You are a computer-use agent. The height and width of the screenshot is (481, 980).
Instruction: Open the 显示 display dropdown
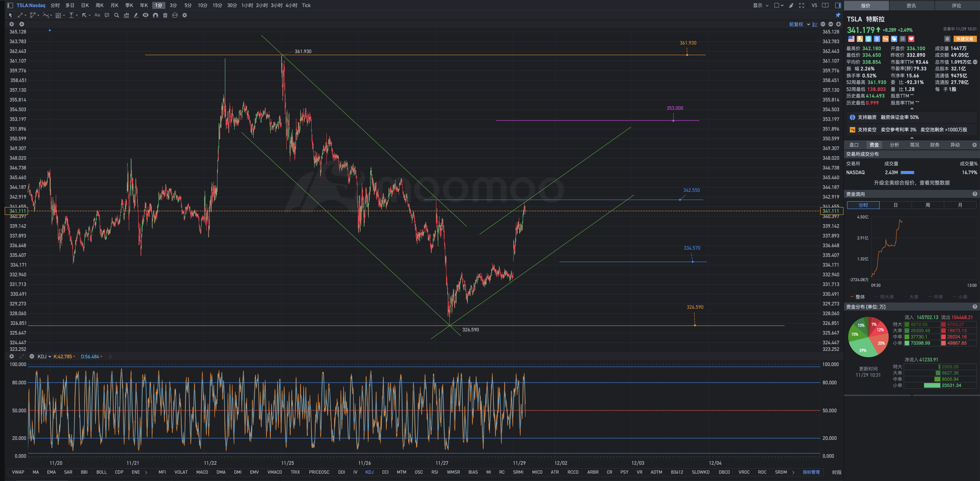click(x=761, y=5)
